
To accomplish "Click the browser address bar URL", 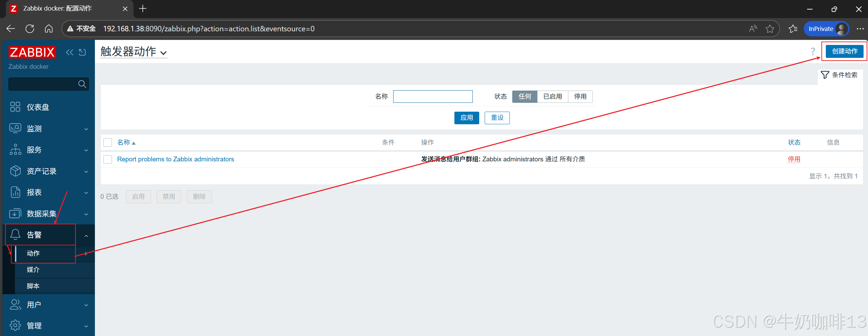I will pyautogui.click(x=209, y=29).
